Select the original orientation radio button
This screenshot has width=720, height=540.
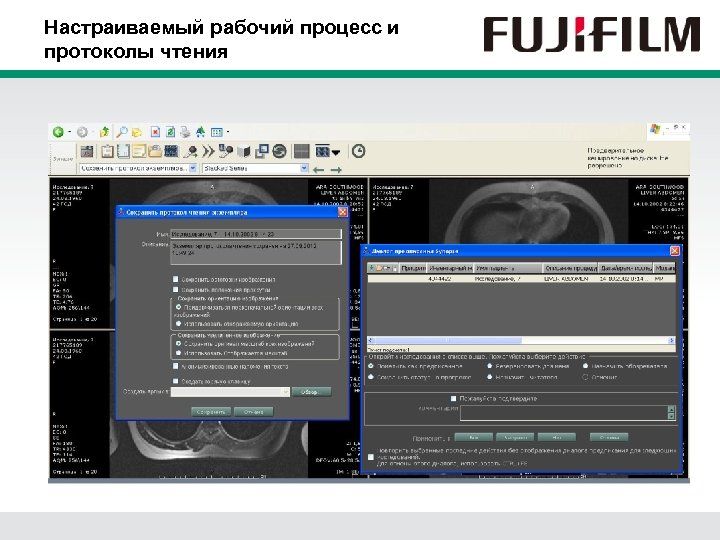pyautogui.click(x=179, y=307)
